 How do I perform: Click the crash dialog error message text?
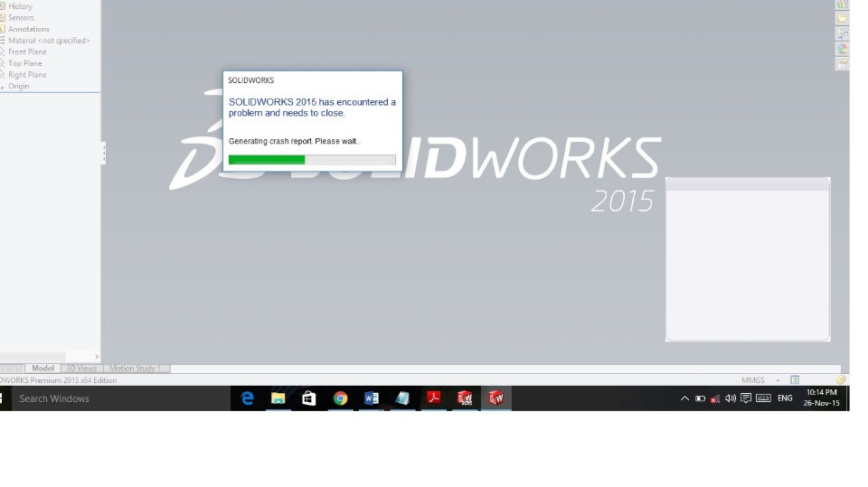[312, 108]
